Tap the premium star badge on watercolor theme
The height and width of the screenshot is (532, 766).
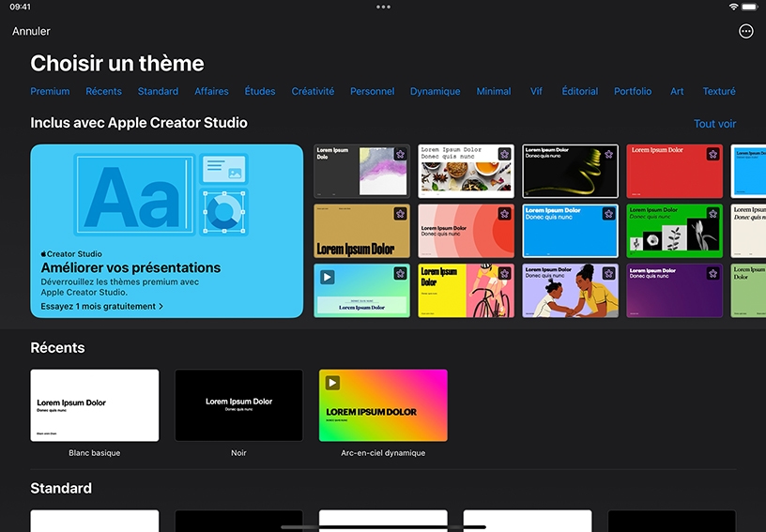point(400,154)
